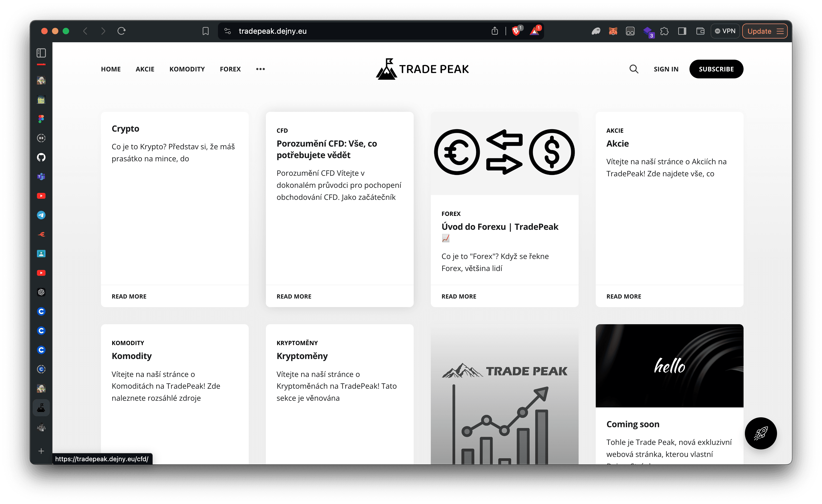Open the MetaMask fox extension
The width and height of the screenshot is (822, 504).
pos(613,31)
